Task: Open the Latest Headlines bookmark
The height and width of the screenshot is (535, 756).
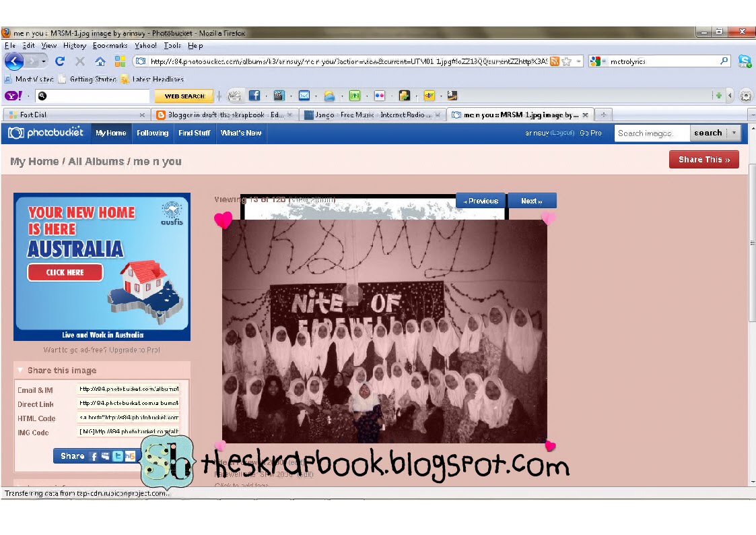Action: tap(153, 79)
